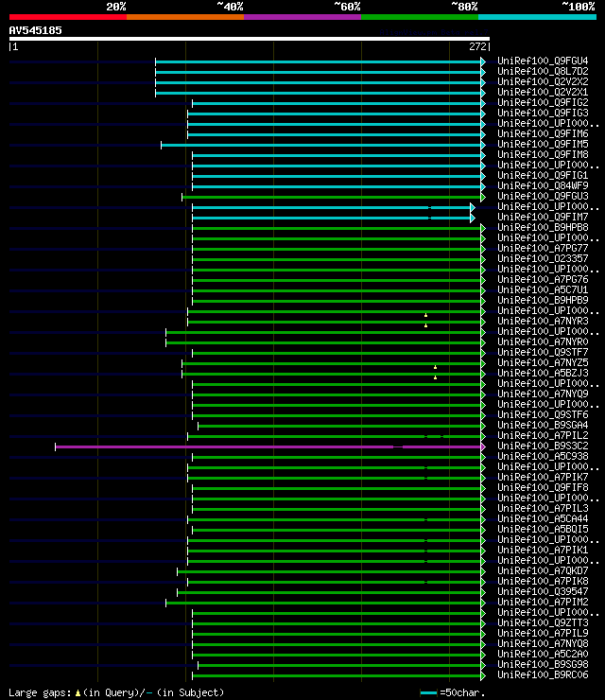Click the yellow query-gap marker near A7NYR3

click(425, 325)
